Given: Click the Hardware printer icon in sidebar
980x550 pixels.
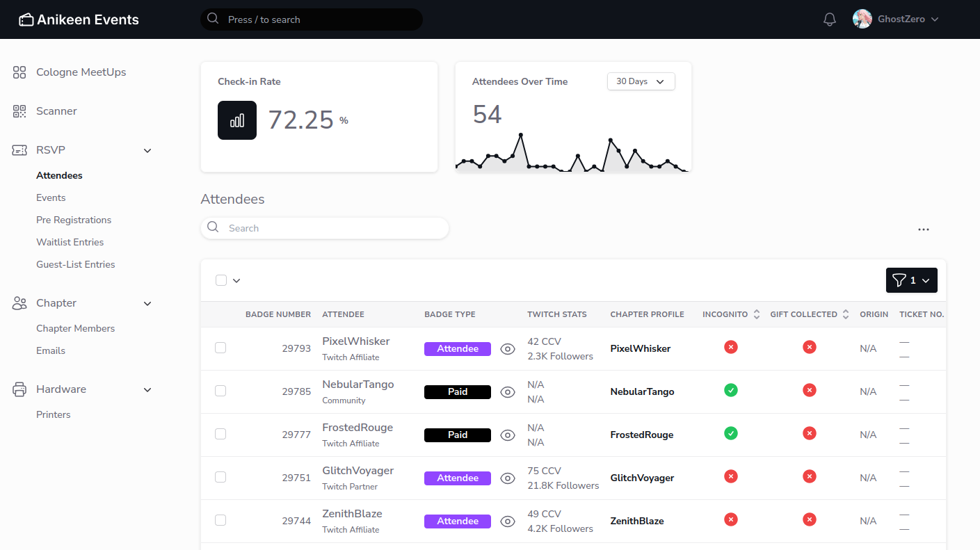Looking at the screenshot, I should click(19, 389).
